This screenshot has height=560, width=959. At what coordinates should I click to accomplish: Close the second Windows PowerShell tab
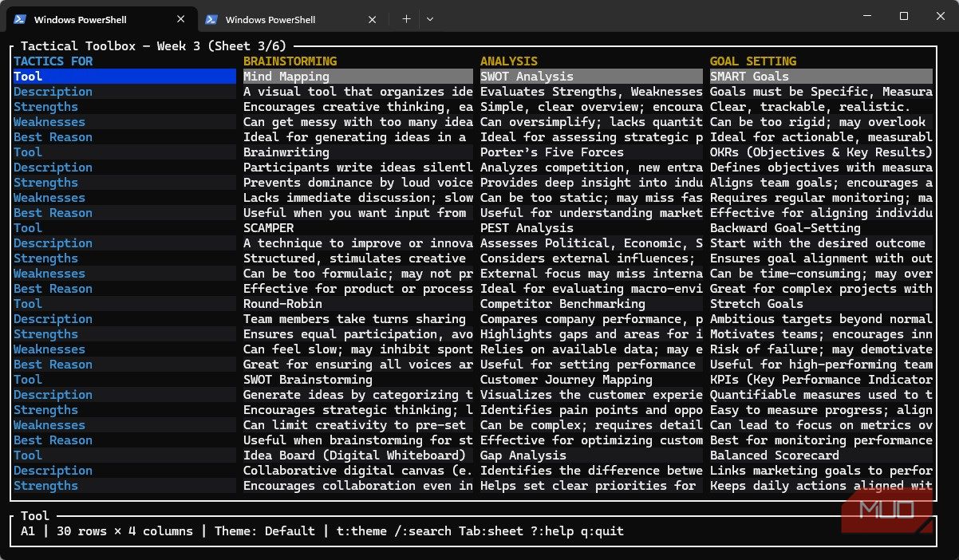coord(373,19)
